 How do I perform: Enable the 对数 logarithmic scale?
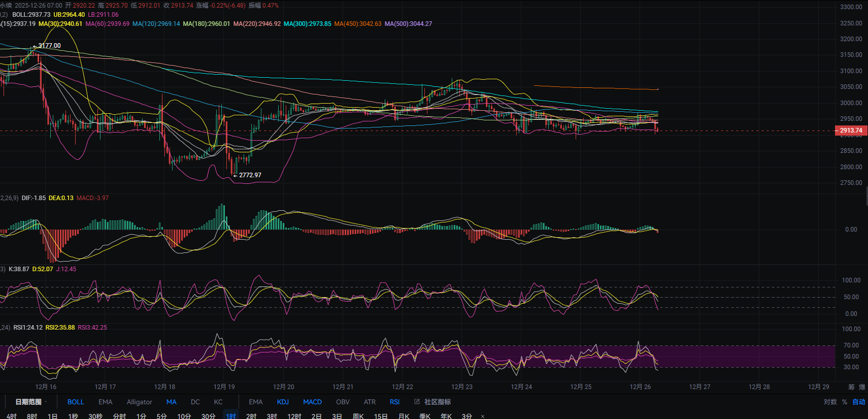[830, 402]
